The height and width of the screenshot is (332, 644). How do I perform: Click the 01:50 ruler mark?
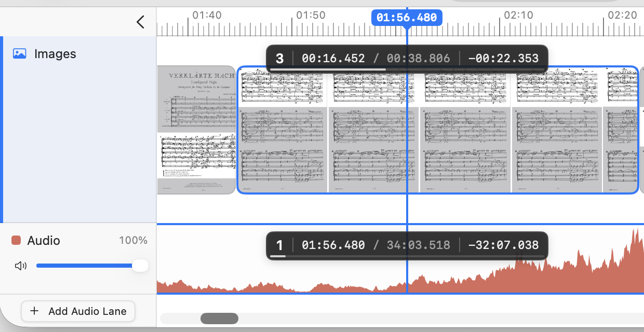[311, 15]
